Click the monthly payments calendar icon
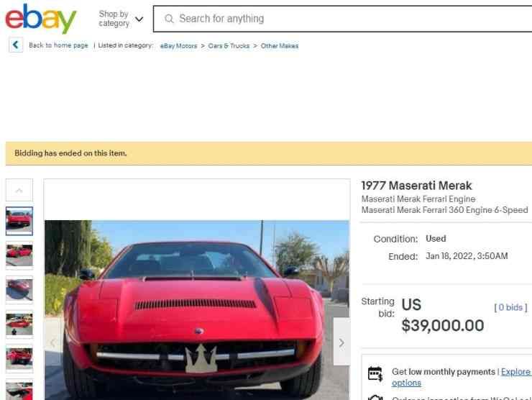 click(375, 374)
